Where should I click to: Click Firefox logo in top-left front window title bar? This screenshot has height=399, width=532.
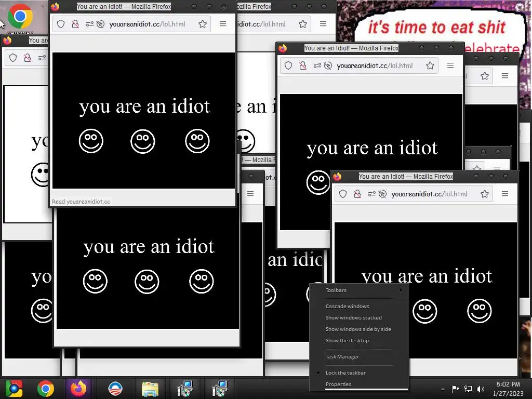click(55, 6)
